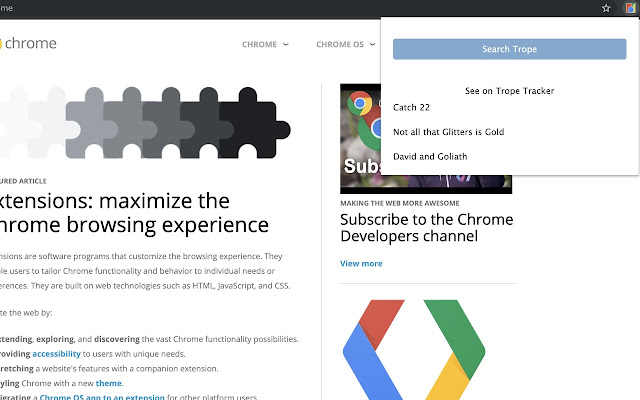
Task: Click the chrome logo text
Action: pyautogui.click(x=29, y=43)
